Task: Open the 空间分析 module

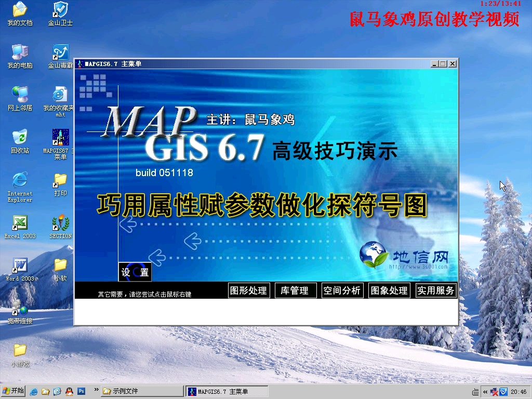Action: pos(342,290)
